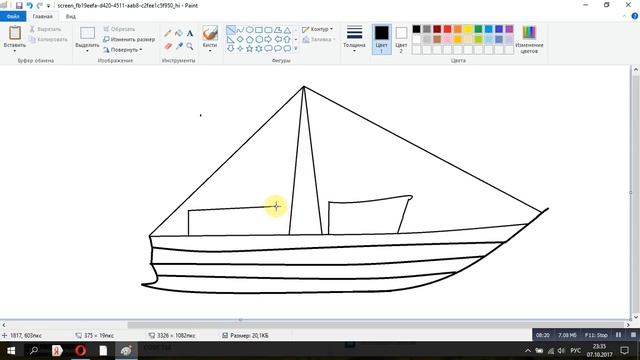
Task: Choose the Six-point star shape
Action: 259,49
